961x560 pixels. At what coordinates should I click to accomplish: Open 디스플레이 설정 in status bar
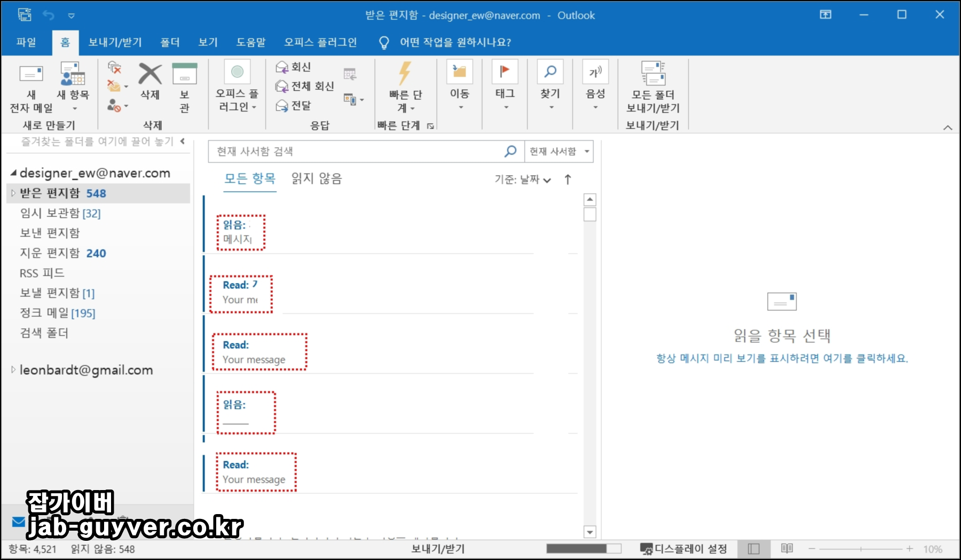[685, 548]
